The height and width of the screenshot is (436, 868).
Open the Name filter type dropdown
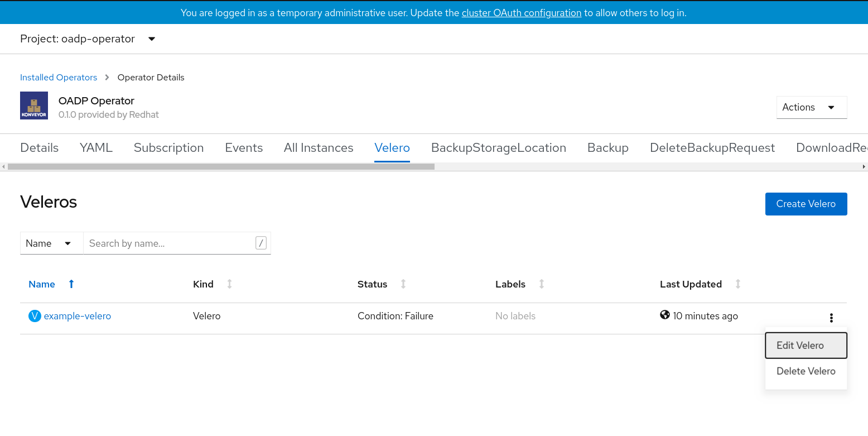[51, 243]
